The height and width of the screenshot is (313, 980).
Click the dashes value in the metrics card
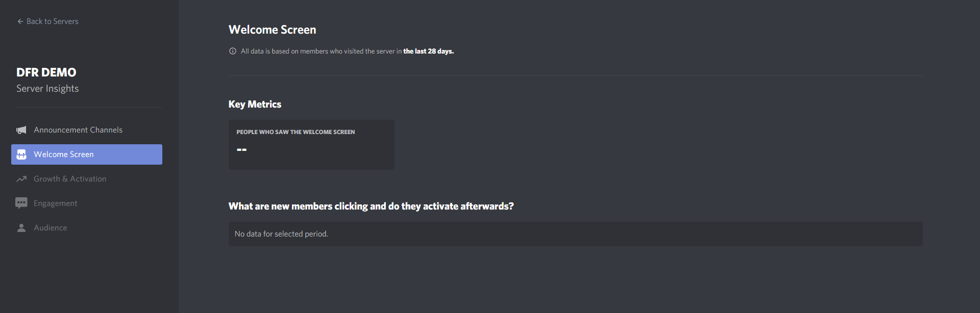242,149
